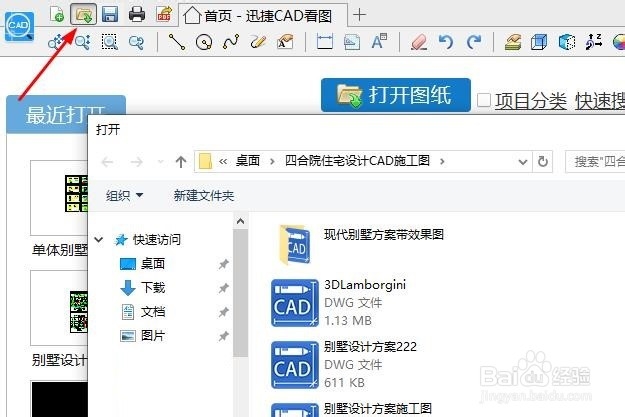625x417 pixels.
Task: Click the 打开图纸 button
Action: (x=396, y=95)
